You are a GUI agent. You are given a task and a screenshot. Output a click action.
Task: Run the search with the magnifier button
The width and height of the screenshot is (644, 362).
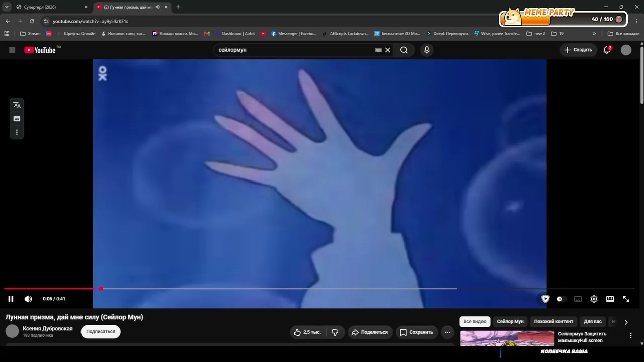click(x=404, y=50)
